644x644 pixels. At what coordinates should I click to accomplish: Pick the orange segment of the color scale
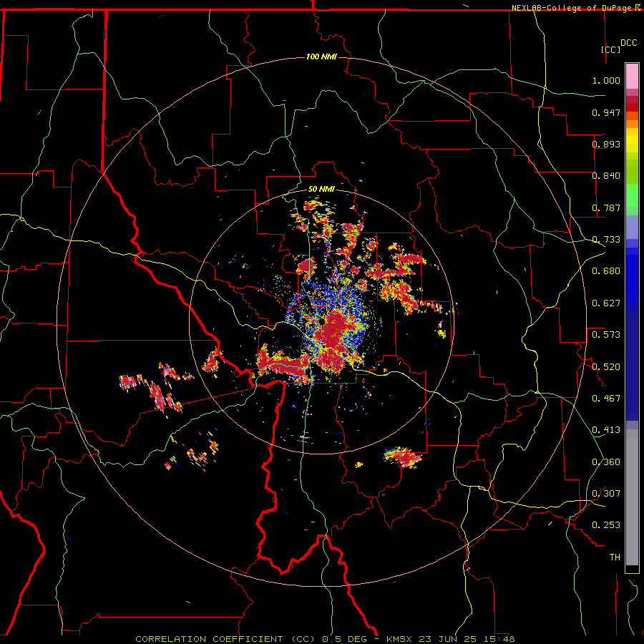click(632, 124)
